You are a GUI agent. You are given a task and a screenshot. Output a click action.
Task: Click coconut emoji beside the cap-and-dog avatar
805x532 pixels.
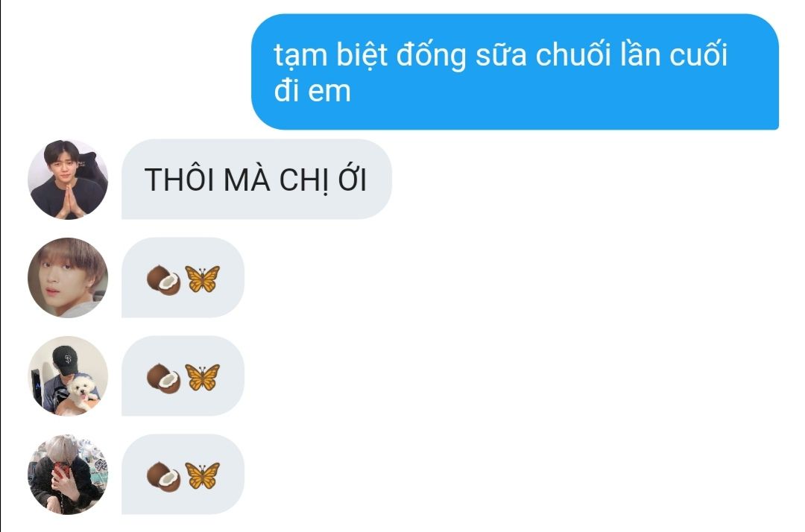point(164,379)
